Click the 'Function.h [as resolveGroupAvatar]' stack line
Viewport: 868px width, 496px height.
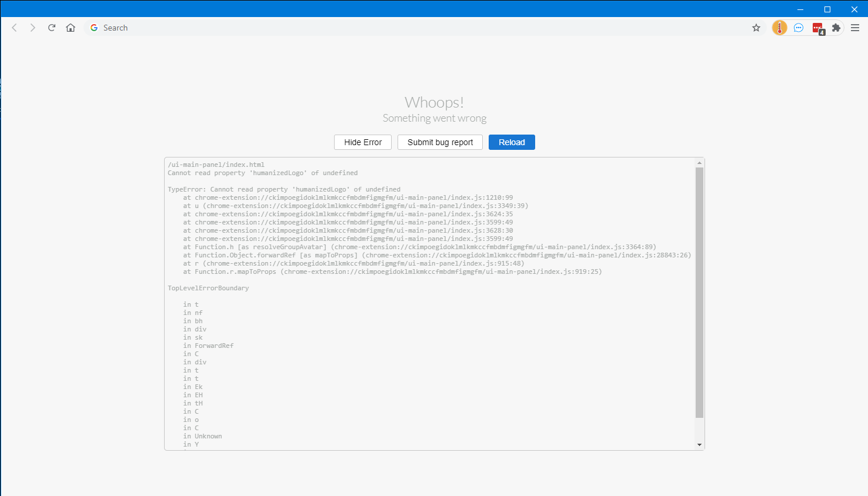(419, 247)
